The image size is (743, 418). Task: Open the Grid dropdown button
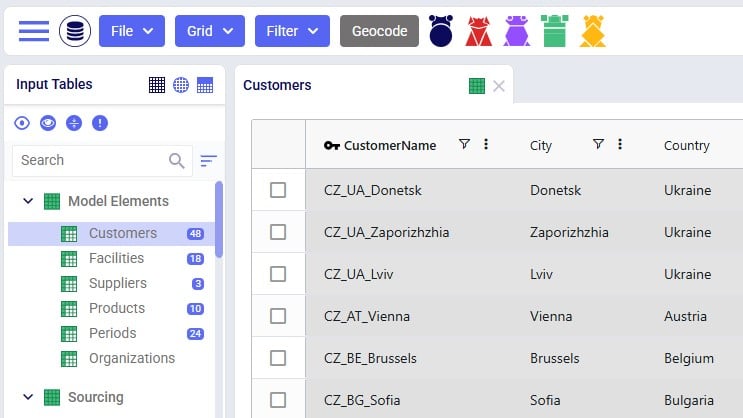tap(209, 31)
